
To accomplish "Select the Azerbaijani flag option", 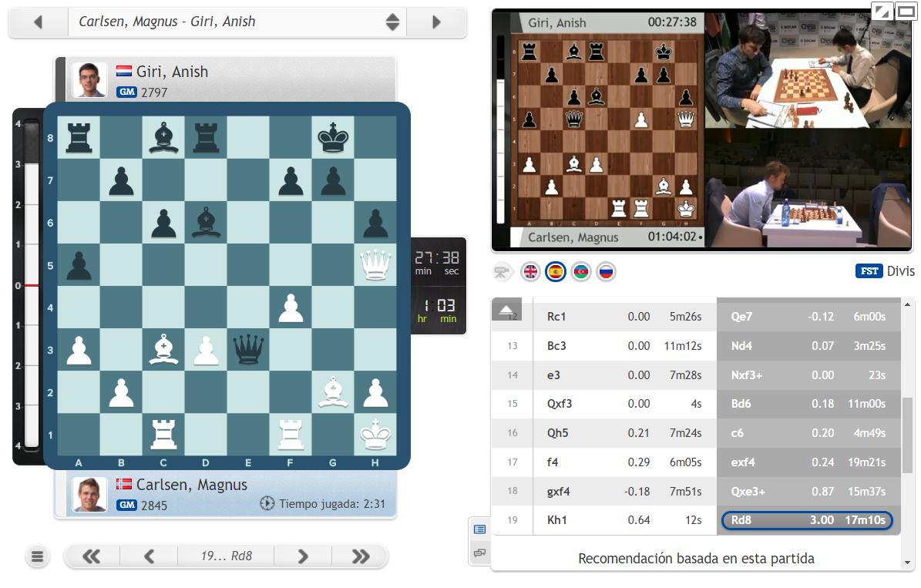I will click(x=580, y=271).
